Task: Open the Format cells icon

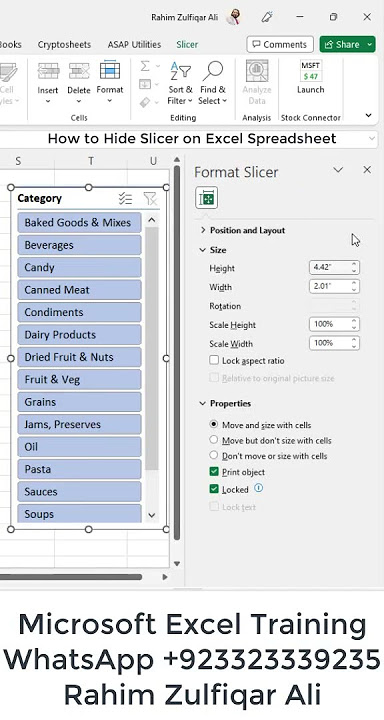Action: pyautogui.click(x=110, y=71)
